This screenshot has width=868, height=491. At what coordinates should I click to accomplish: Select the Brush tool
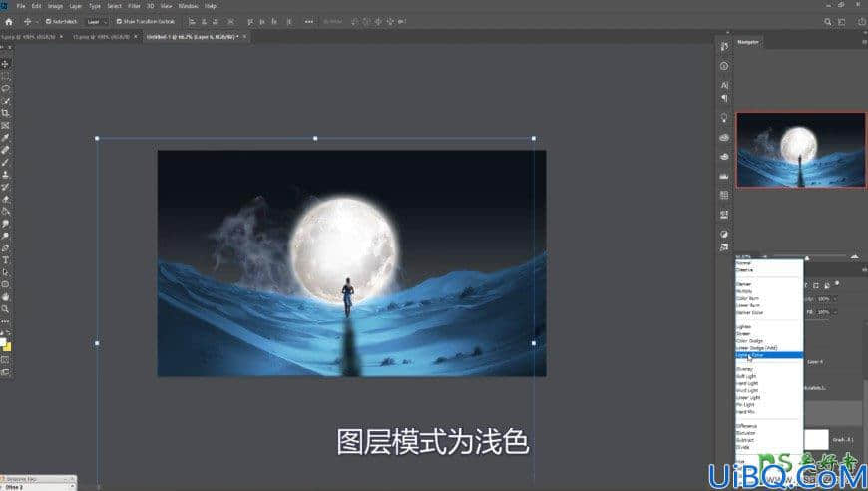click(6, 163)
